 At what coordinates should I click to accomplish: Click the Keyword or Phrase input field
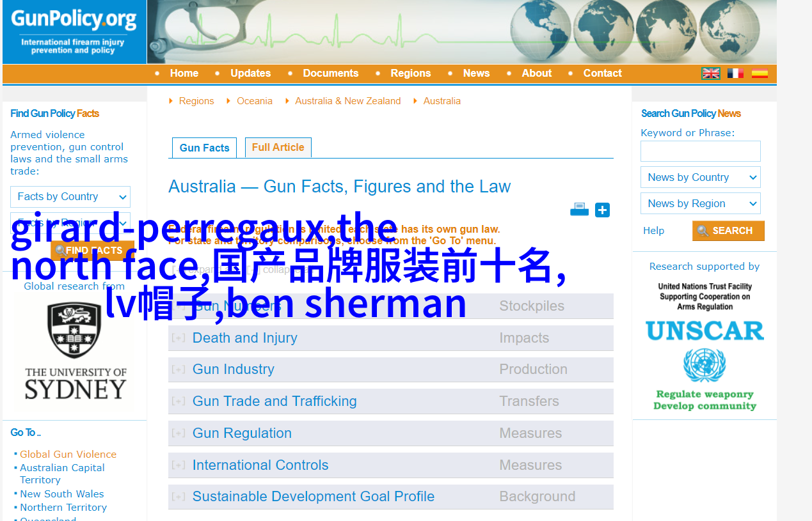[701, 151]
